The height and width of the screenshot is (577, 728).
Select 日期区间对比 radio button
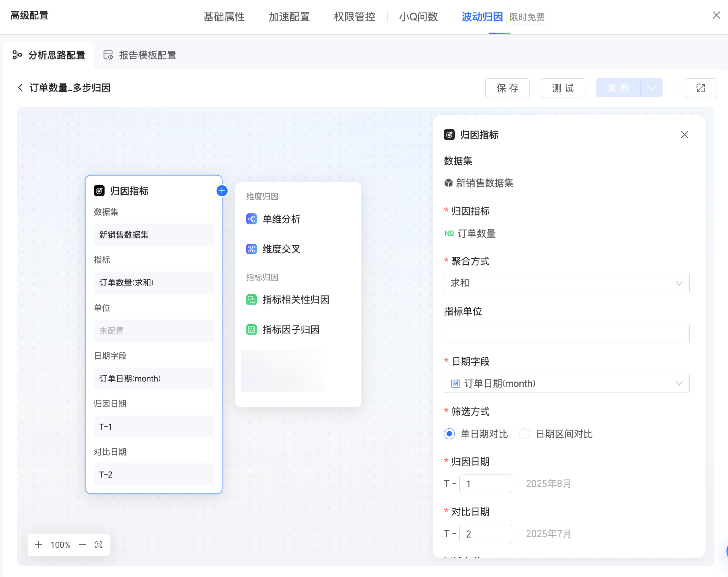[524, 434]
